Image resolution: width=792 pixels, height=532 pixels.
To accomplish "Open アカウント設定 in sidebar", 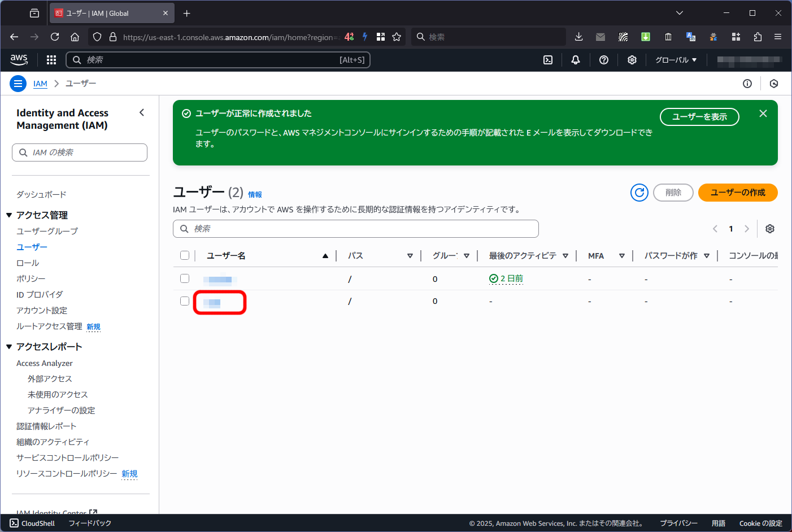I will (x=42, y=310).
